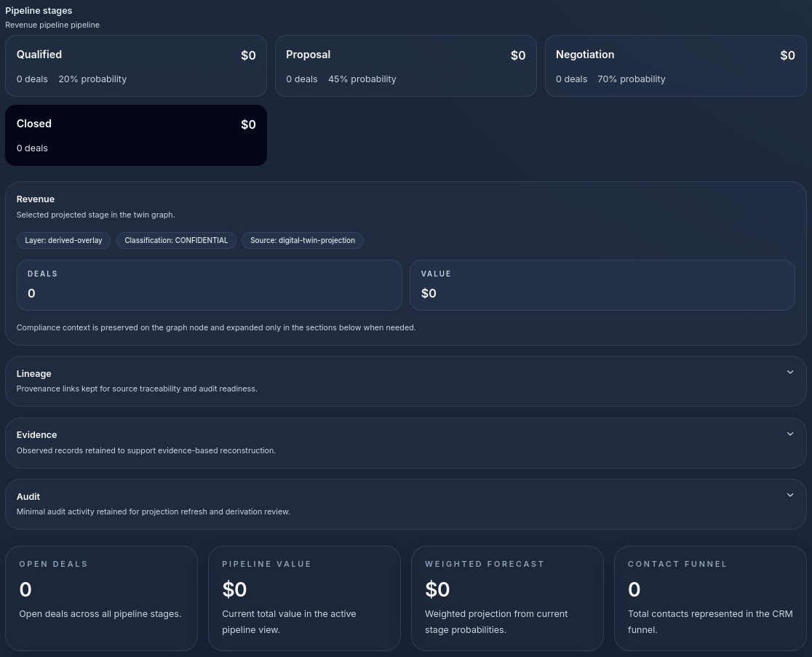Click the Evidence section title

pos(37,434)
